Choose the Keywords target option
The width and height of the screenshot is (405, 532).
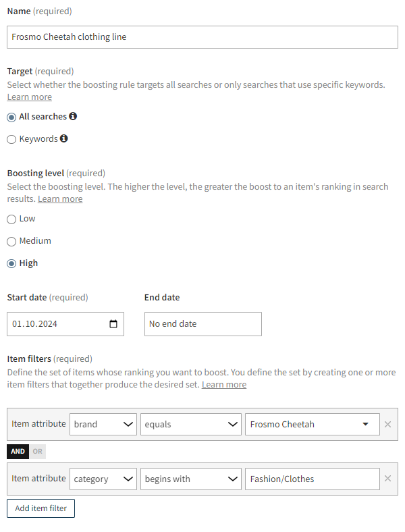click(11, 139)
